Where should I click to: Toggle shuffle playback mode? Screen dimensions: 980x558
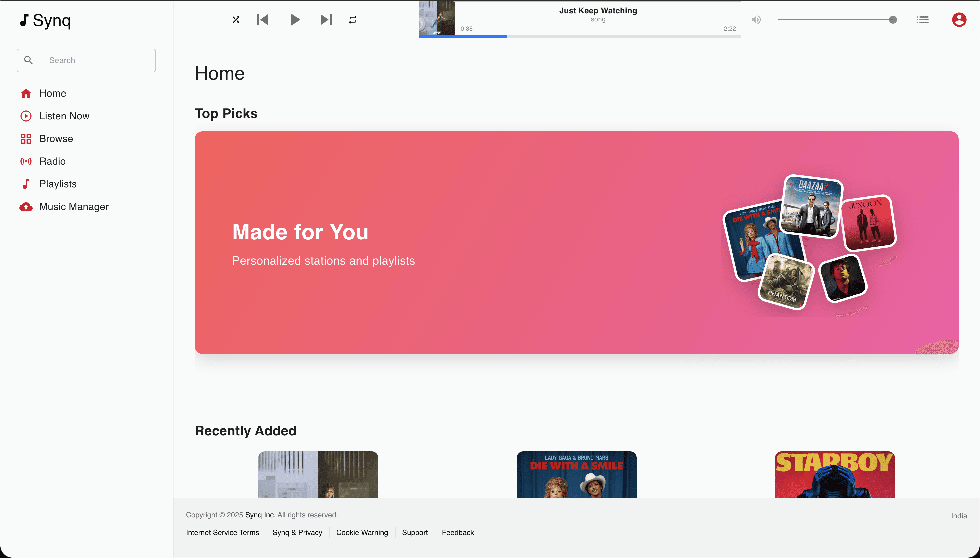click(236, 20)
